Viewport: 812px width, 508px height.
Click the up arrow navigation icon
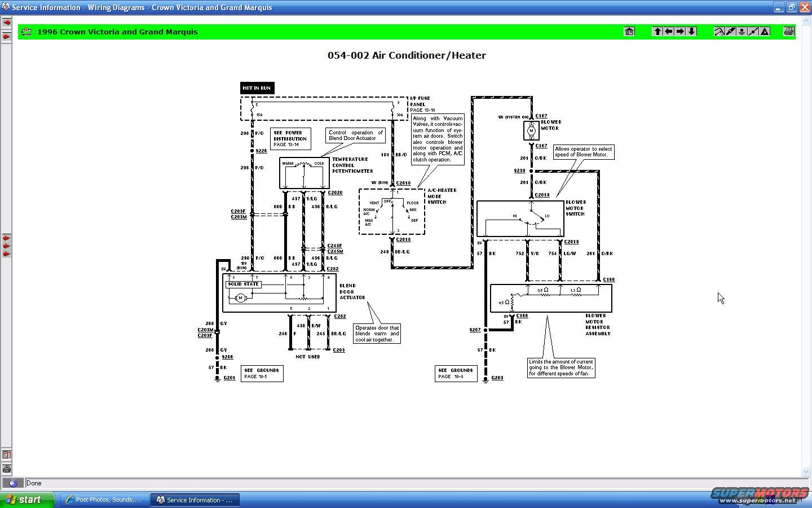point(657,32)
